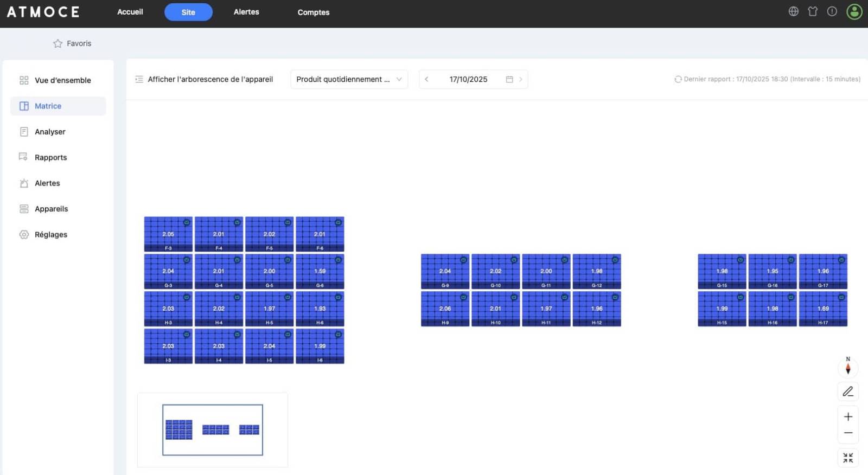Open Rapports in the sidebar

[x=50, y=157]
